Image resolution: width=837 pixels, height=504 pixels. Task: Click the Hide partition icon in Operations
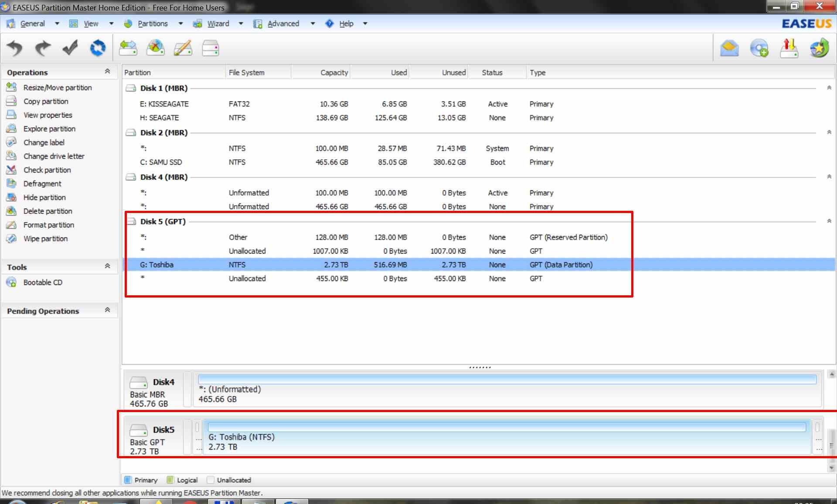click(x=11, y=197)
